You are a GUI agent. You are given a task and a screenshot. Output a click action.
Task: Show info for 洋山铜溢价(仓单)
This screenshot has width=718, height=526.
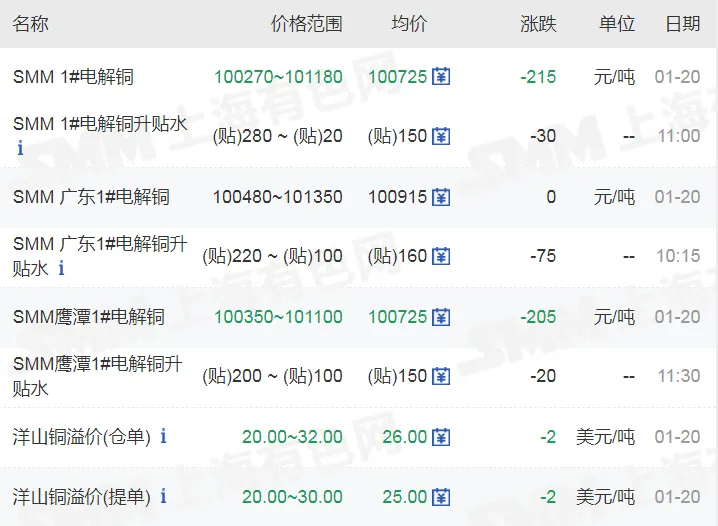163,436
